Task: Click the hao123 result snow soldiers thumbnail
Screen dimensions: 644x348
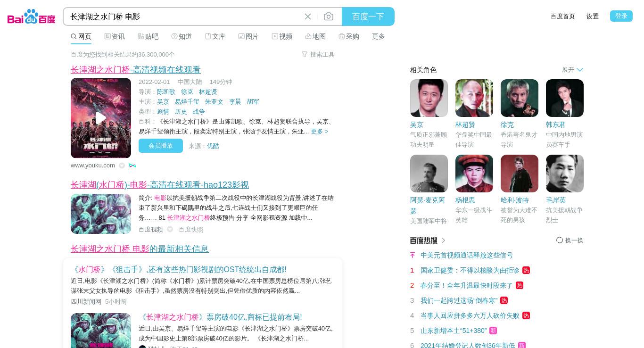Action: 101,214
